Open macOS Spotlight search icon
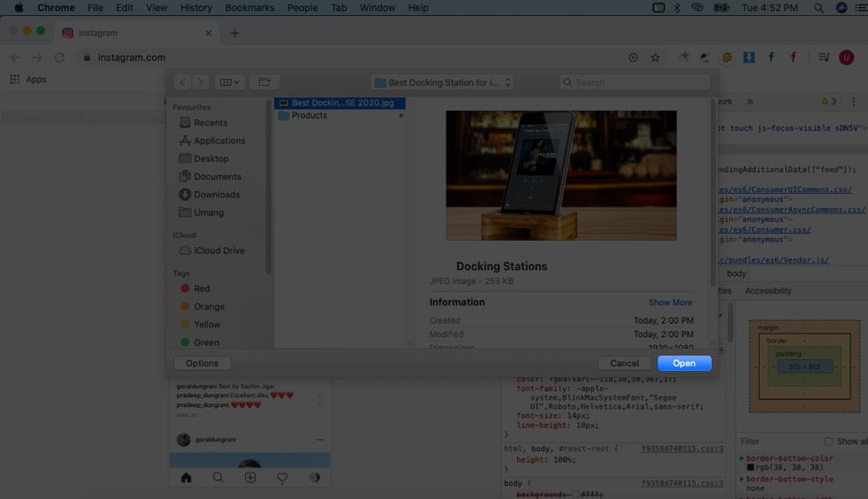868x499 pixels. tap(819, 8)
